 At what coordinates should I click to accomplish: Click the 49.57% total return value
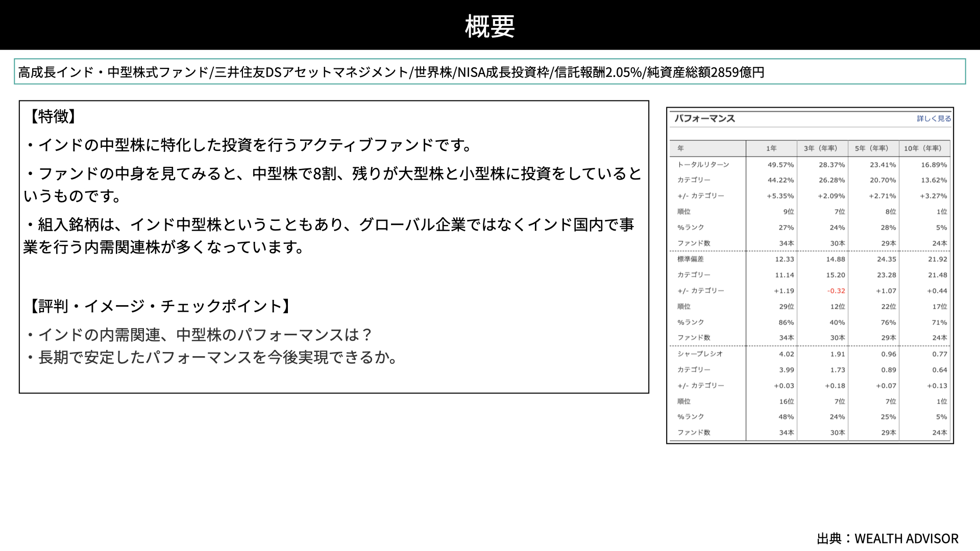pos(781,165)
